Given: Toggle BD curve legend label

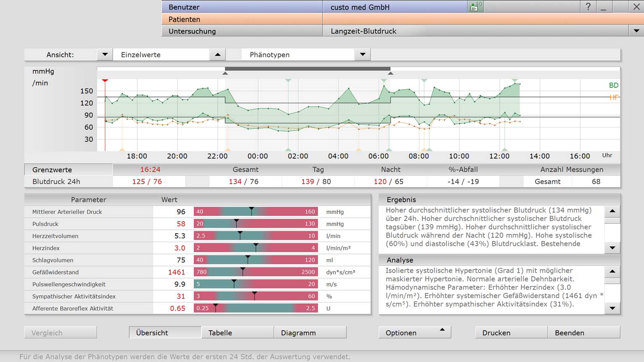Looking at the screenshot, I should (613, 85).
